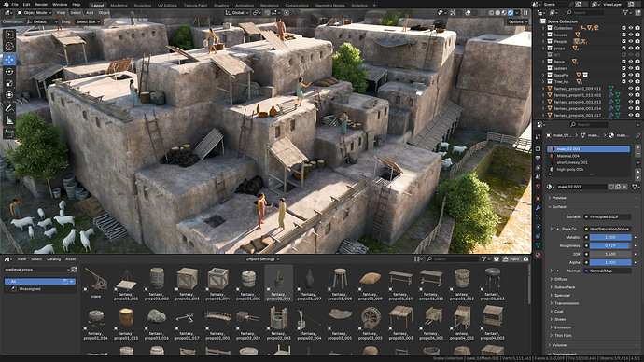Expand the Subsurface section
Screen dimensions: 644x362
tap(565, 287)
